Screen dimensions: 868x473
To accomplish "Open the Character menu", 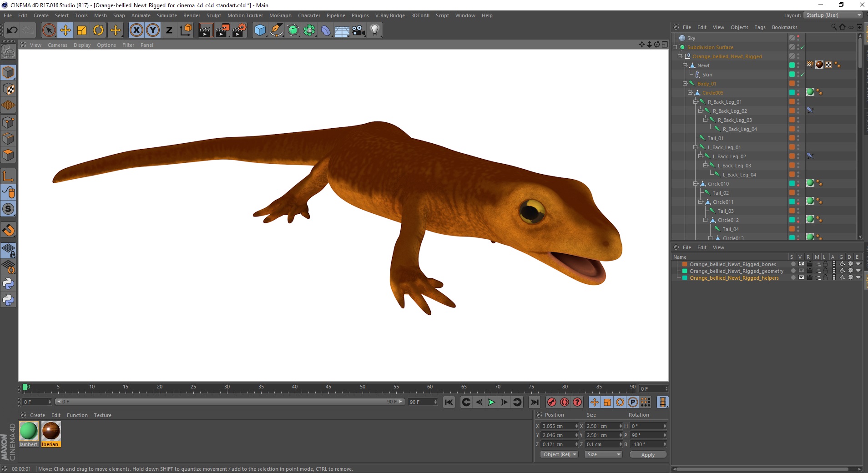I will (x=309, y=15).
